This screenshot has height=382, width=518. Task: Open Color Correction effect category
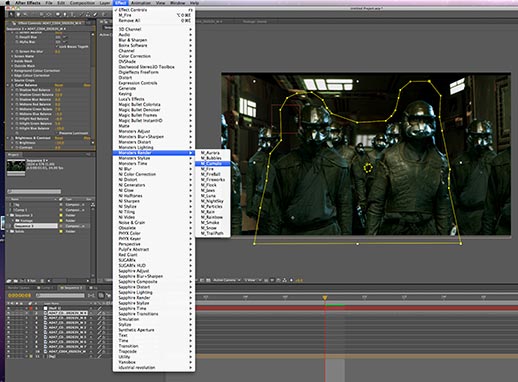154,56
